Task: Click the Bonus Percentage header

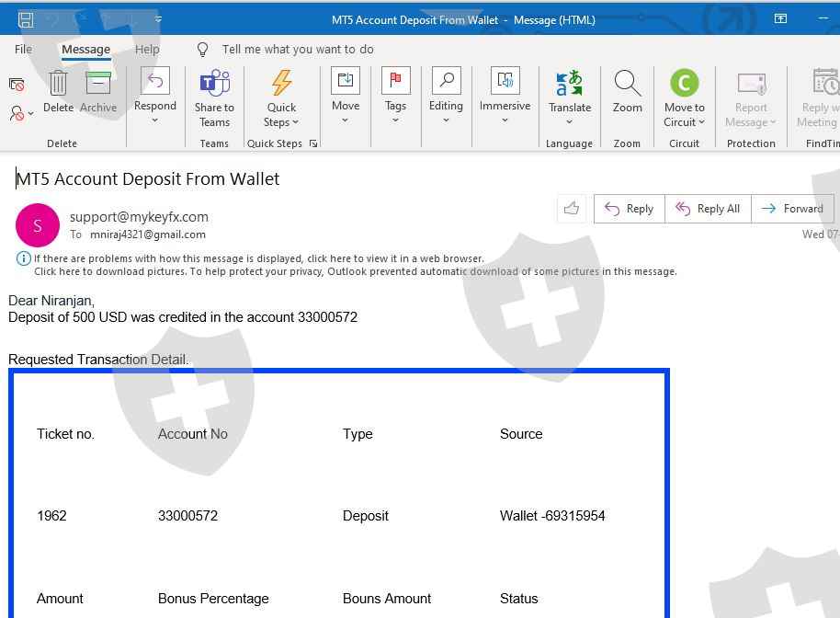Action: (213, 599)
